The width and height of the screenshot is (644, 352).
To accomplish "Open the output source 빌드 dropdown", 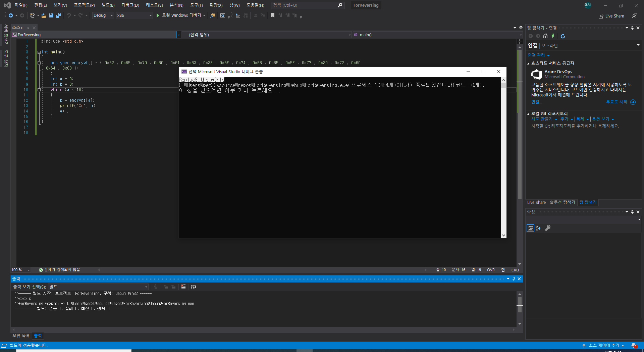I will 98,287.
